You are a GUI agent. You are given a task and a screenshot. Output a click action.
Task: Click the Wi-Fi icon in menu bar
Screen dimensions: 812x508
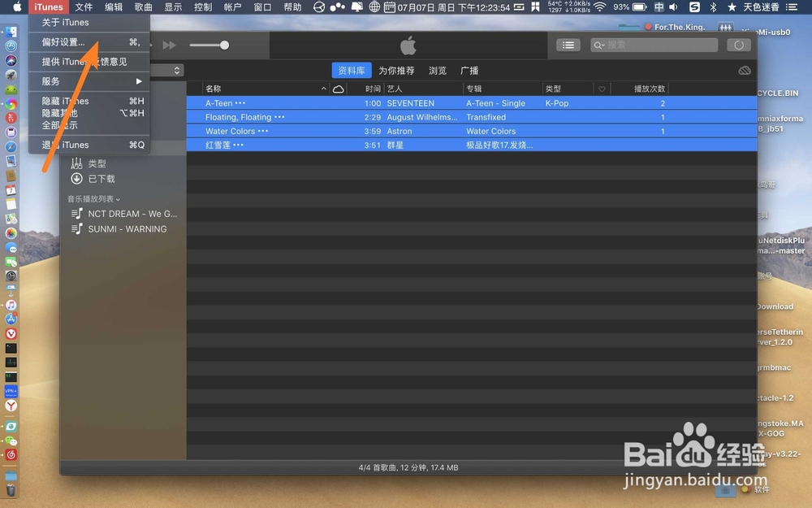(600, 7)
